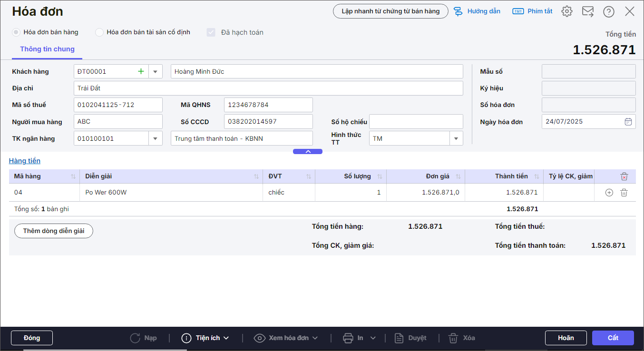Open the Hình thức TT dropdown
The image size is (644, 351).
456,138
